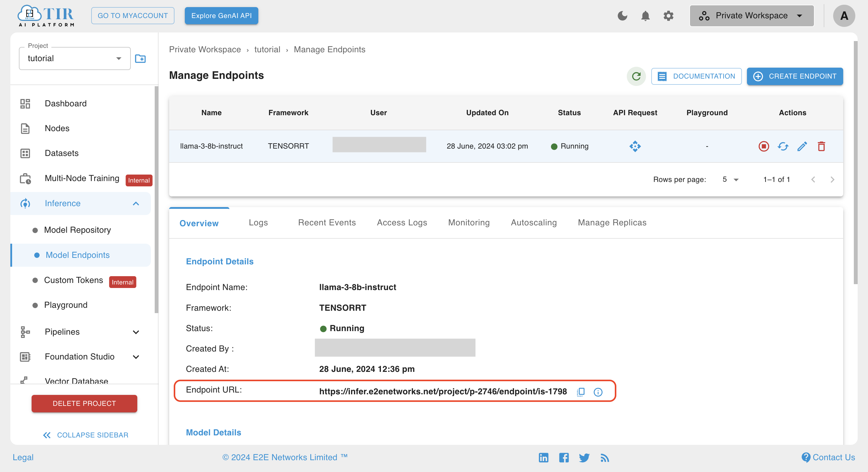Click CREATE ENDPOINT button
The image size is (868, 472).
pos(794,76)
